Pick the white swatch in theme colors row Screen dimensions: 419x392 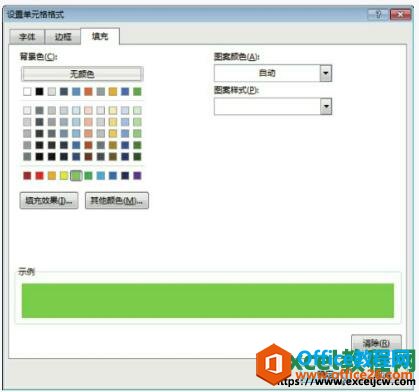(27, 91)
